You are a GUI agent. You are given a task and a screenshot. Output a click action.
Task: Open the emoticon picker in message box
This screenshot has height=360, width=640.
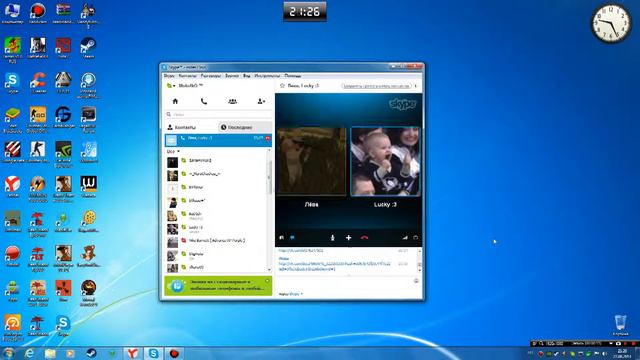[416, 281]
